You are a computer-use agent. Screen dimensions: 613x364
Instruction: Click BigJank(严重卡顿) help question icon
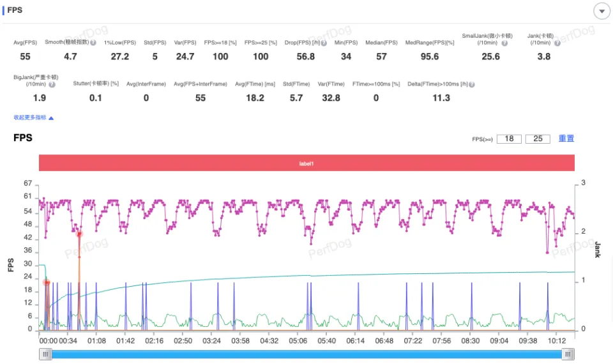[52, 84]
